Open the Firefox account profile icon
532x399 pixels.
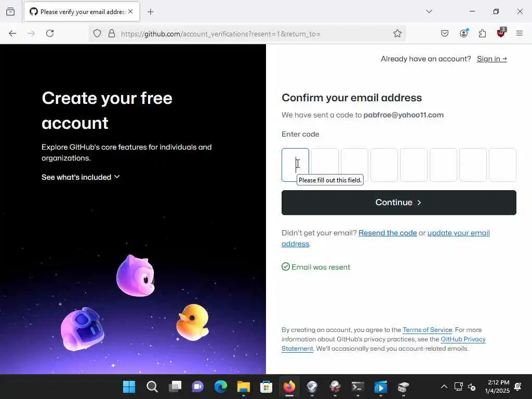click(463, 33)
